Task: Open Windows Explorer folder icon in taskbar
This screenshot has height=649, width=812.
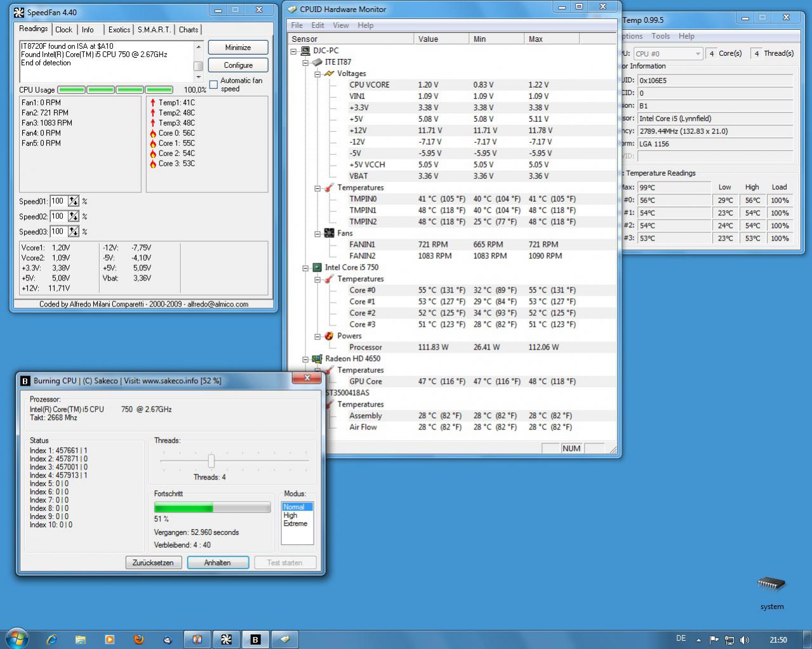Action: (80, 639)
